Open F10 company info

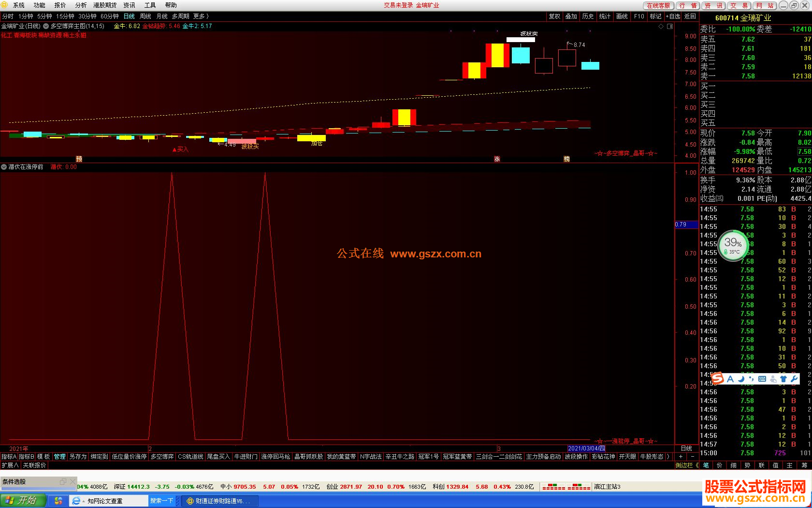(x=639, y=16)
